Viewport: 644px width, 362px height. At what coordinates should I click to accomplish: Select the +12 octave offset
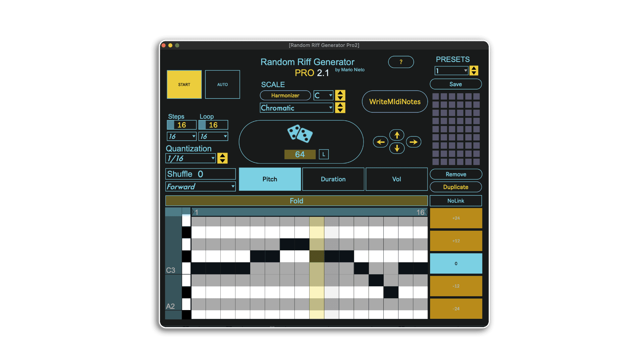(456, 241)
